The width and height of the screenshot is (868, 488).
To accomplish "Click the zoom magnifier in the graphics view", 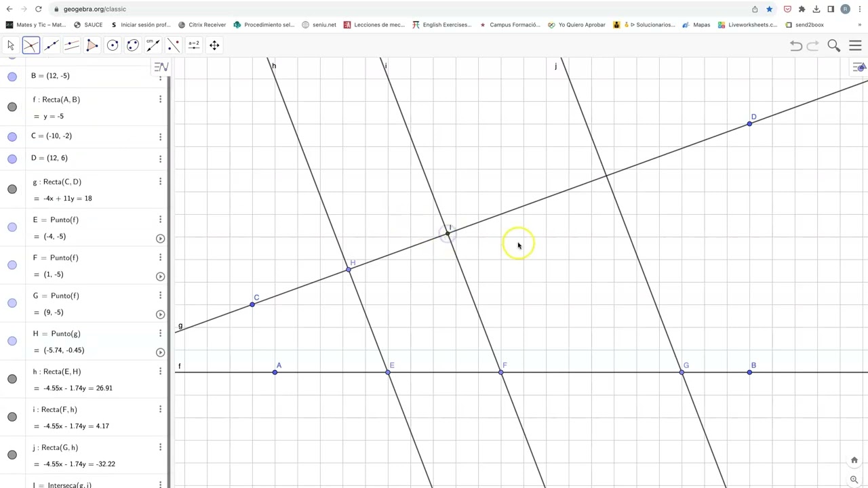I will [x=854, y=479].
